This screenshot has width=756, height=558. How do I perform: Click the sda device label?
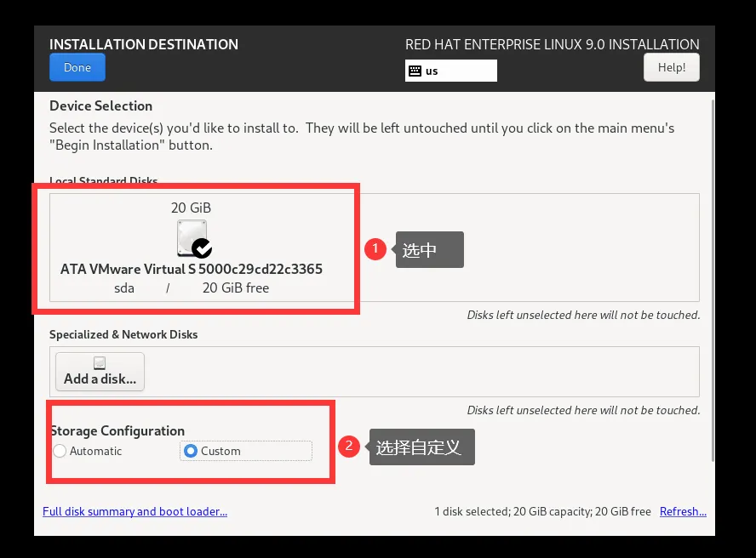tap(124, 288)
